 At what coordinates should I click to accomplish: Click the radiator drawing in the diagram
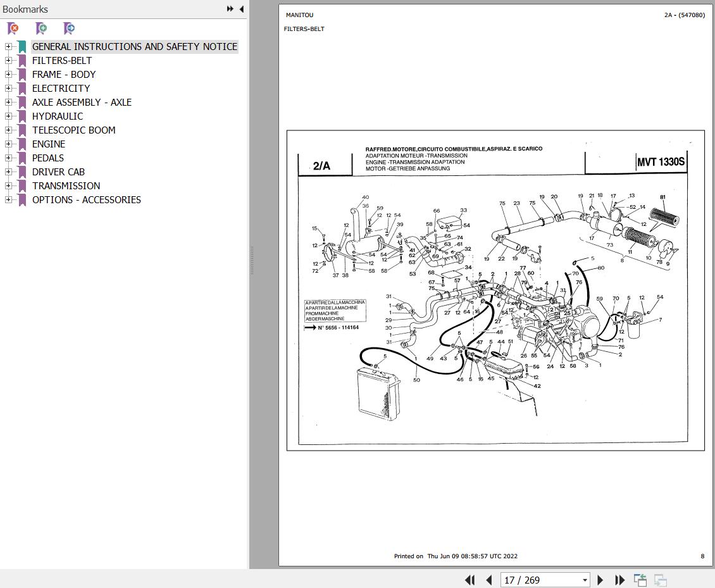tap(378, 395)
